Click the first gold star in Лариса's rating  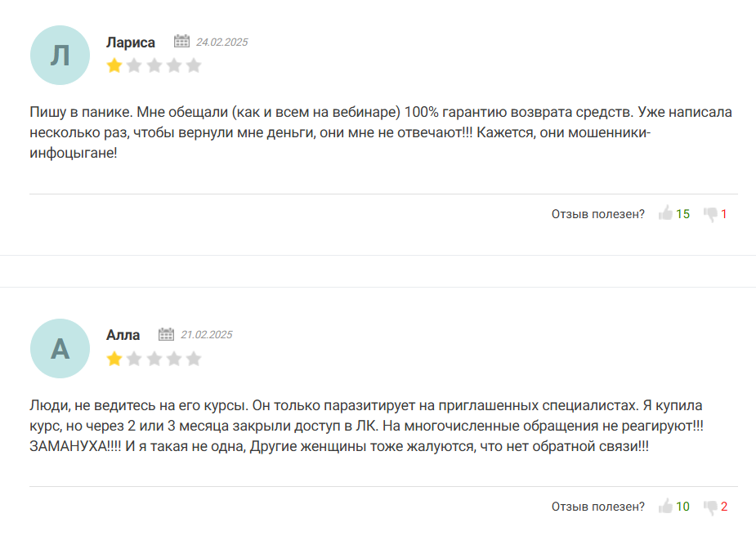114,65
